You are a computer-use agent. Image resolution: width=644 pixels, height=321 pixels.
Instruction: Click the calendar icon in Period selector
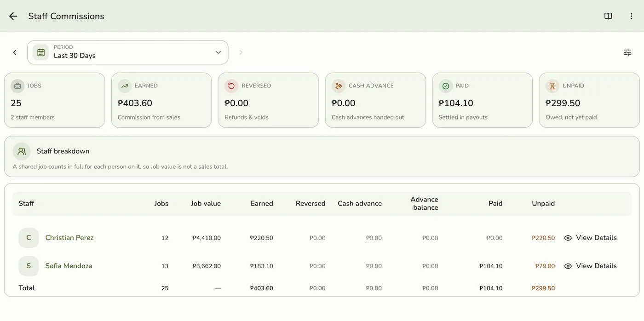click(41, 52)
